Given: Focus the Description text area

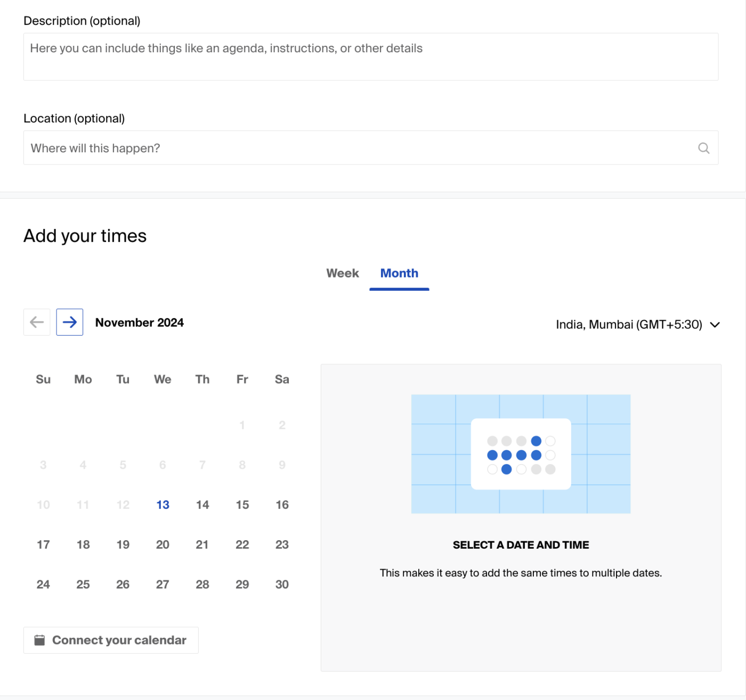Looking at the screenshot, I should pyautogui.click(x=371, y=57).
